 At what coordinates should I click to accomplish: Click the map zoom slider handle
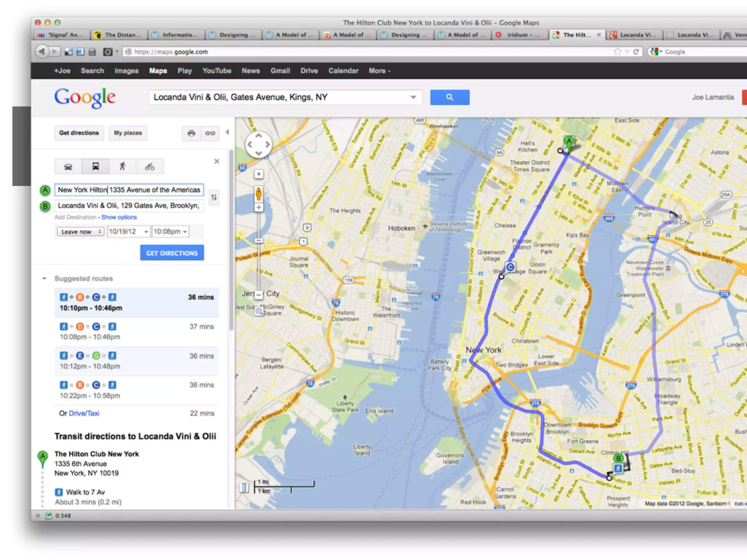click(x=259, y=241)
